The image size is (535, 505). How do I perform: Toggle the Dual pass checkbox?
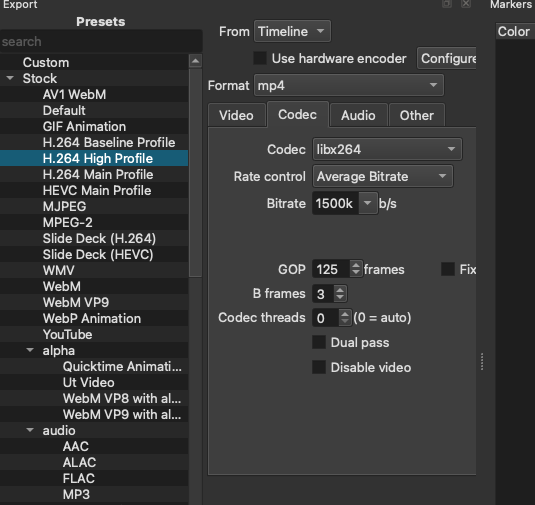tap(319, 342)
